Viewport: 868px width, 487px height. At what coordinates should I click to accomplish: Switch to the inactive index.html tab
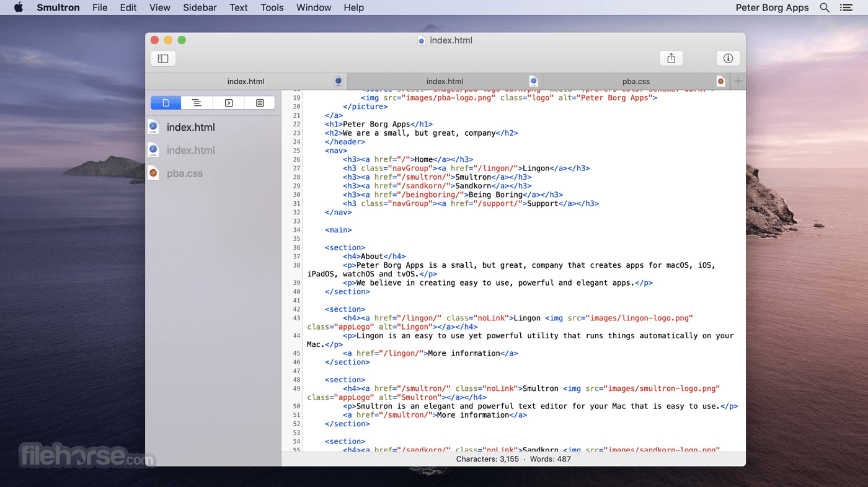pos(445,81)
